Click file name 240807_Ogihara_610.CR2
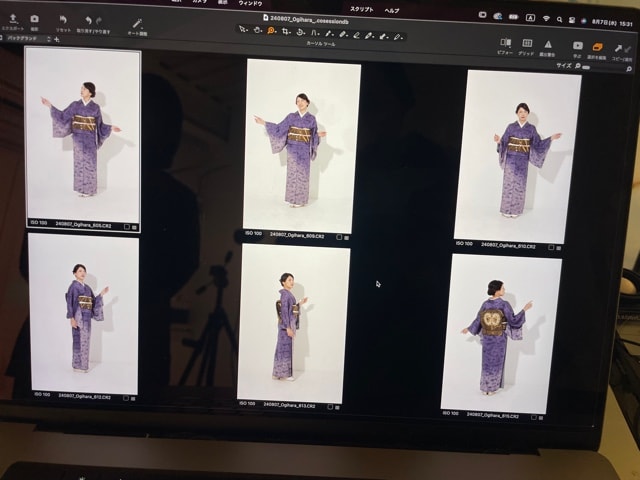Screen dimensions: 640x480 click(x=509, y=246)
